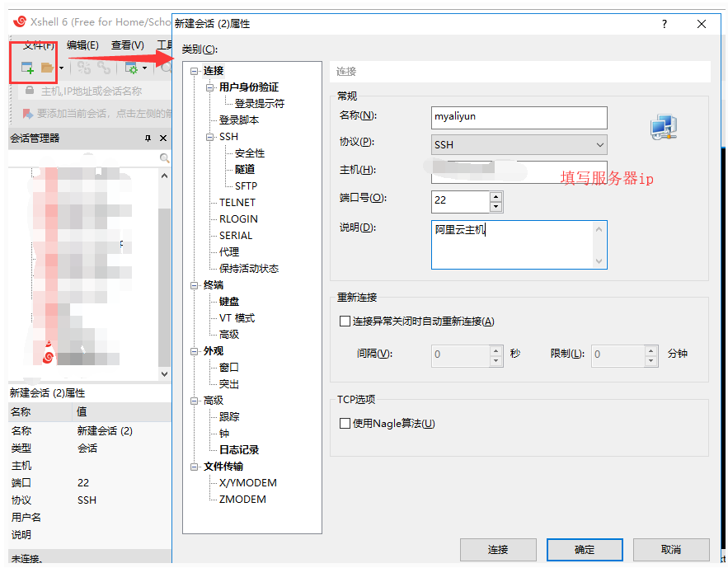The width and height of the screenshot is (728, 568).
Task: Enable 连接异常关闭时自动重新连接 checkbox
Action: pos(345,322)
